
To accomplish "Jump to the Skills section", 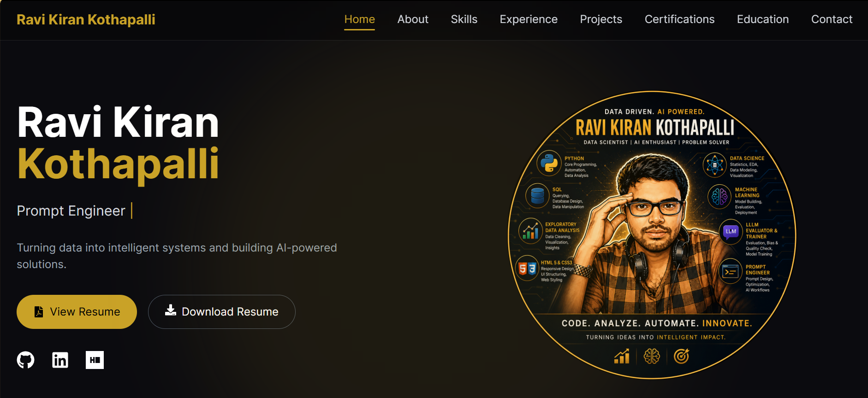I will tap(464, 19).
